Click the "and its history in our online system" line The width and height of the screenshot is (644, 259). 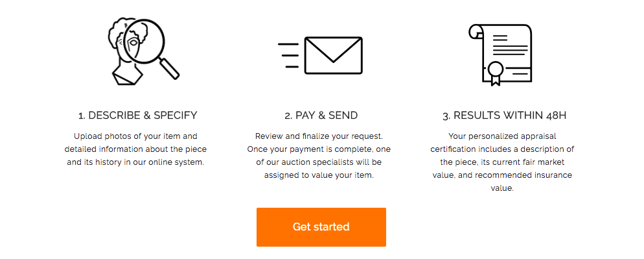(135, 162)
